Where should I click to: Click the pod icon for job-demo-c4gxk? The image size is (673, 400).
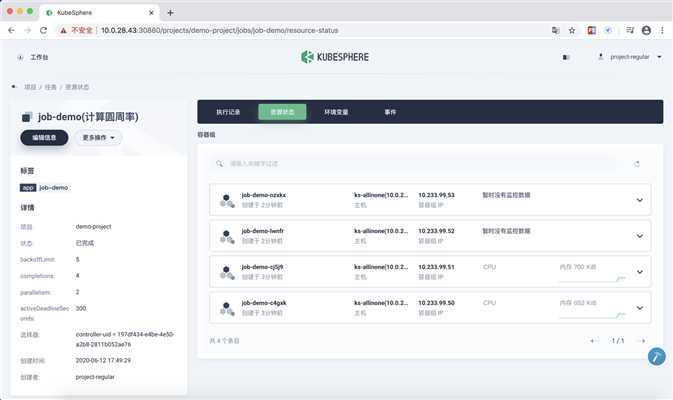[227, 309]
